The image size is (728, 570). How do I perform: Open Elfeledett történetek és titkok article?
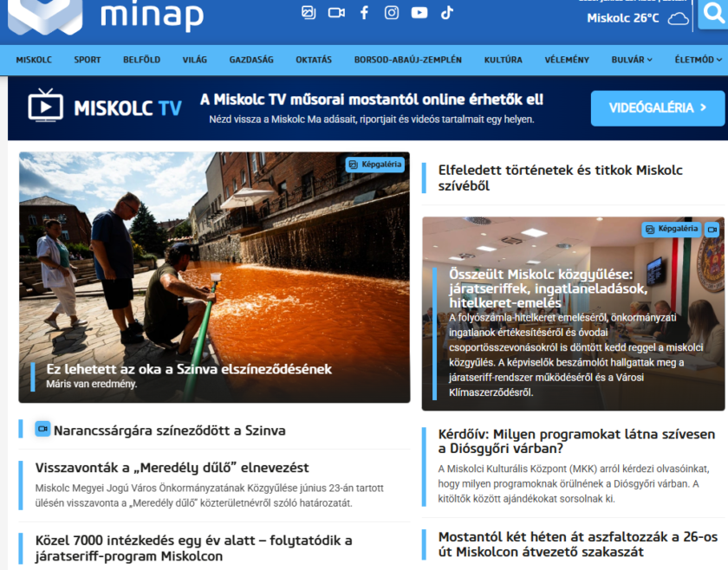click(561, 178)
